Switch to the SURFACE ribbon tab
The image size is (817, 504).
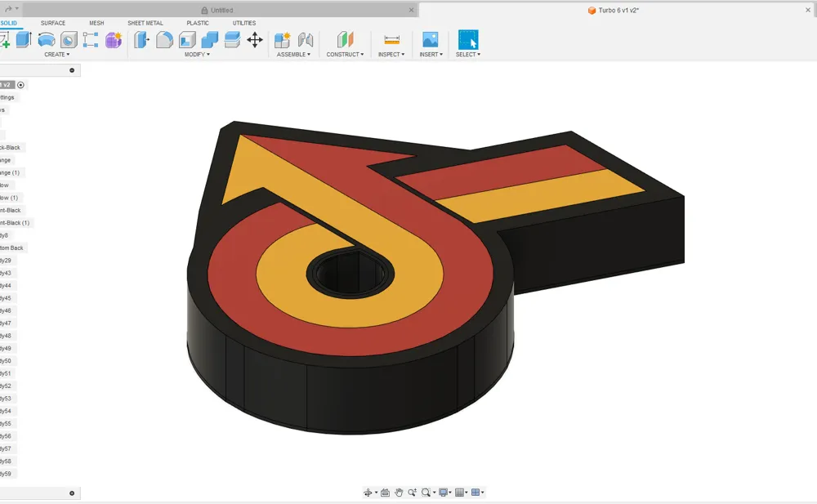(54, 23)
